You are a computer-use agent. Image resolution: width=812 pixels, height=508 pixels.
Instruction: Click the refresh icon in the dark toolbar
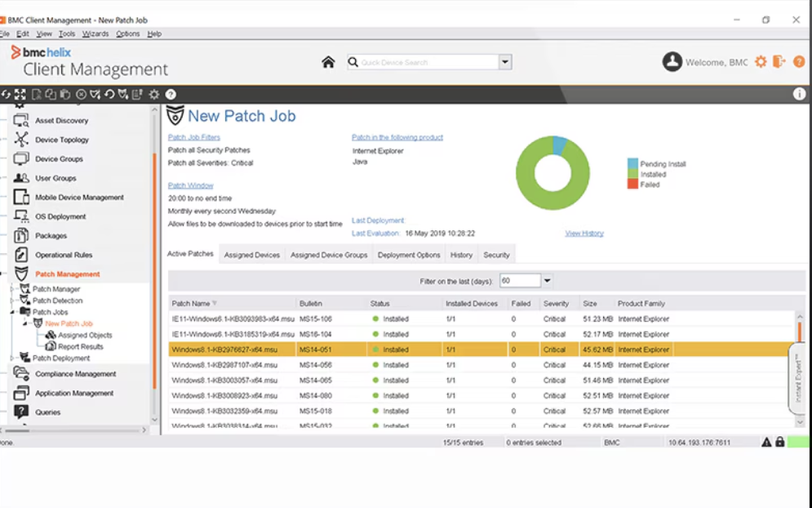[7, 94]
